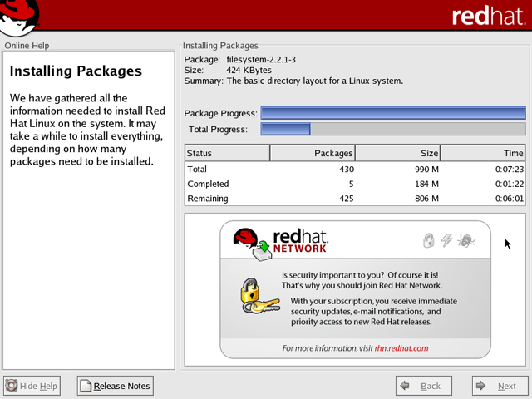The image size is (532, 399).
Task: Go to the Next installation step
Action: [499, 386]
